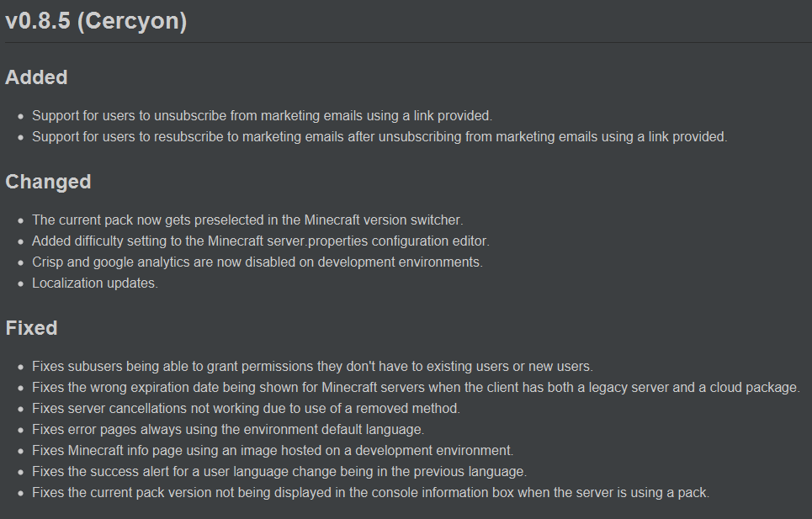812x519 pixels.
Task: Click the bullet point beside Localization updates
Action: tap(20, 283)
